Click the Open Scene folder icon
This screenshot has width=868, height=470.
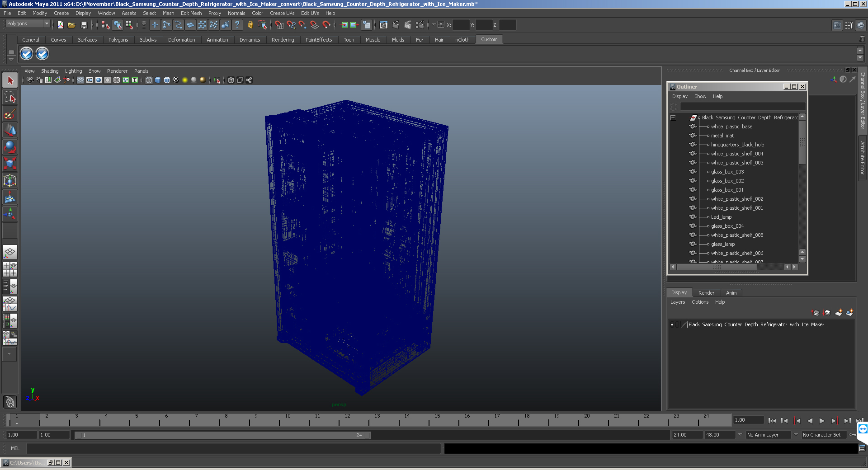pos(71,25)
